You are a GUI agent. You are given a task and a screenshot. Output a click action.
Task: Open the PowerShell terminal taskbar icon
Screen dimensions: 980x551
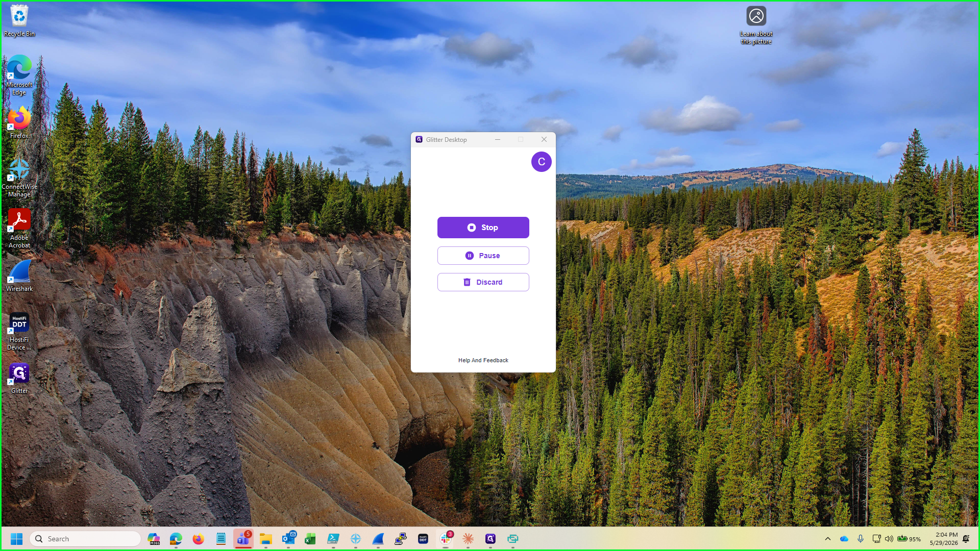tap(333, 539)
